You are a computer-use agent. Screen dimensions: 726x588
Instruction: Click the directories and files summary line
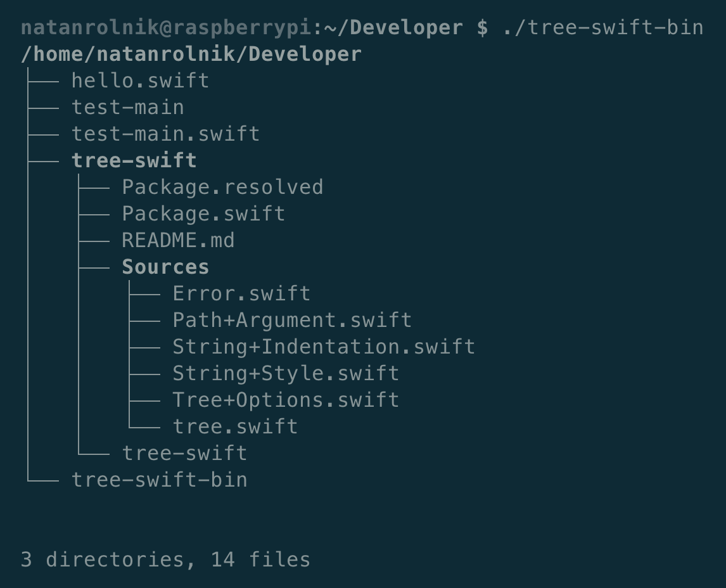tap(165, 560)
